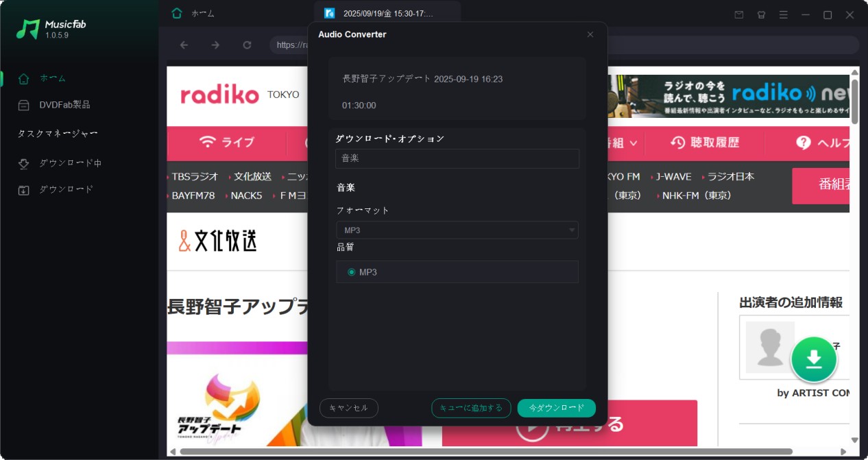Open DVDFab製品 in the sidebar
The height and width of the screenshot is (460, 868).
tap(55, 105)
